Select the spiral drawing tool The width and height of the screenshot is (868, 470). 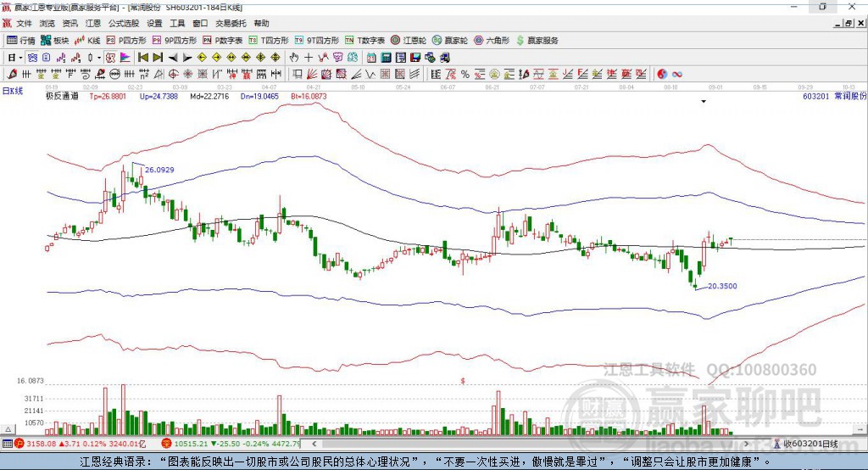[x=86, y=74]
